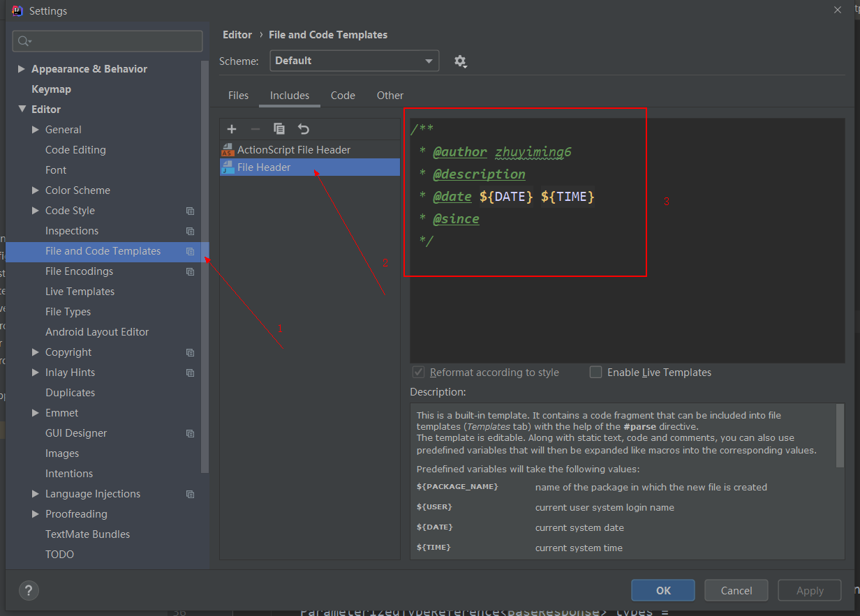Click the settings tree vertical scrollbar
The width and height of the screenshot is (860, 616).
coord(205,265)
